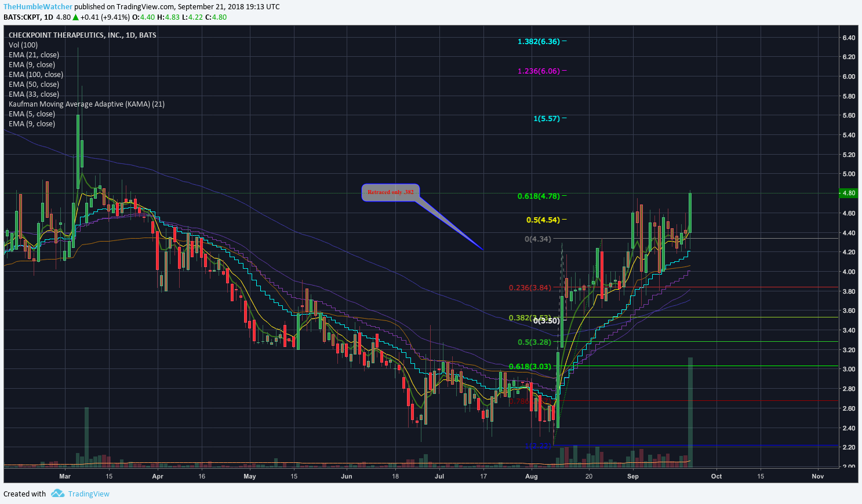Select the EMA (5, close) indicator label
This screenshot has height=504, width=862.
click(x=32, y=114)
